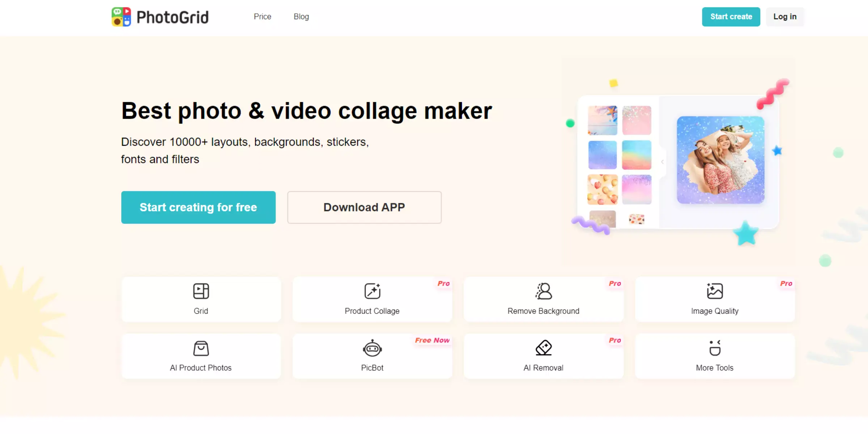Open the More Tools icon
Screen dimensions: 868x434
tap(715, 348)
